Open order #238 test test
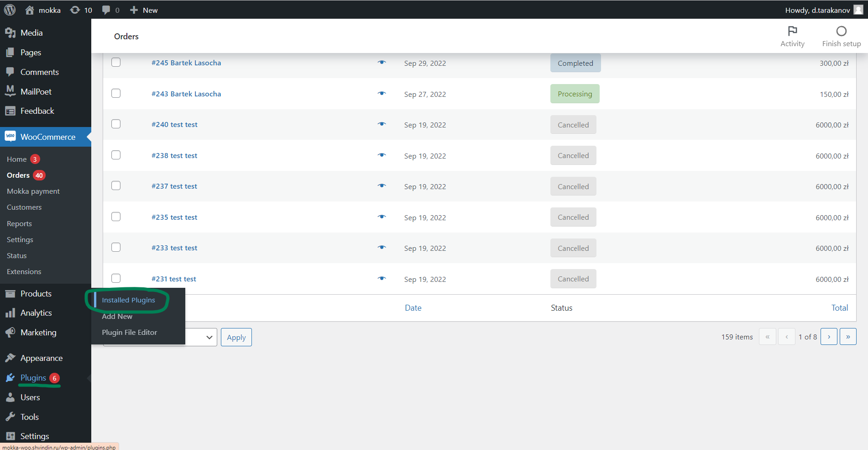868x450 pixels. tap(174, 155)
